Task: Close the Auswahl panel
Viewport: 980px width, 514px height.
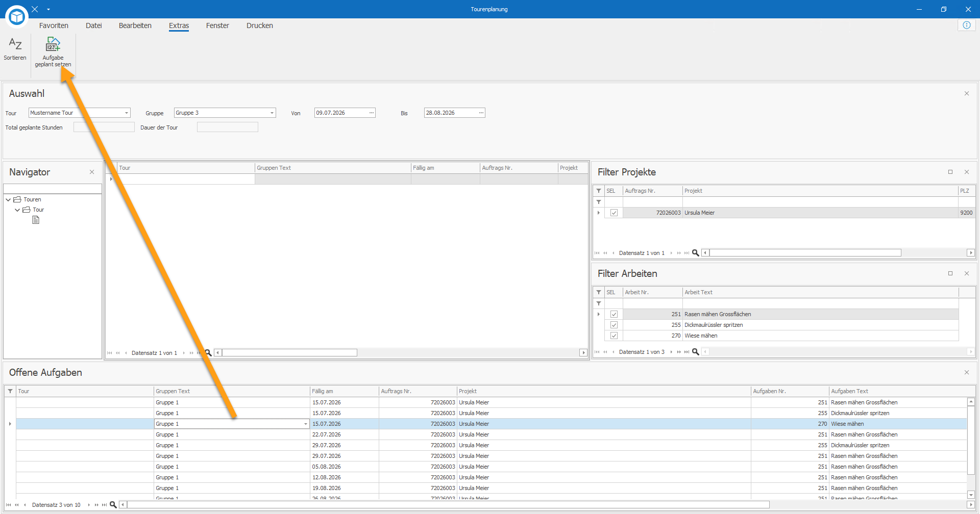Action: click(967, 93)
